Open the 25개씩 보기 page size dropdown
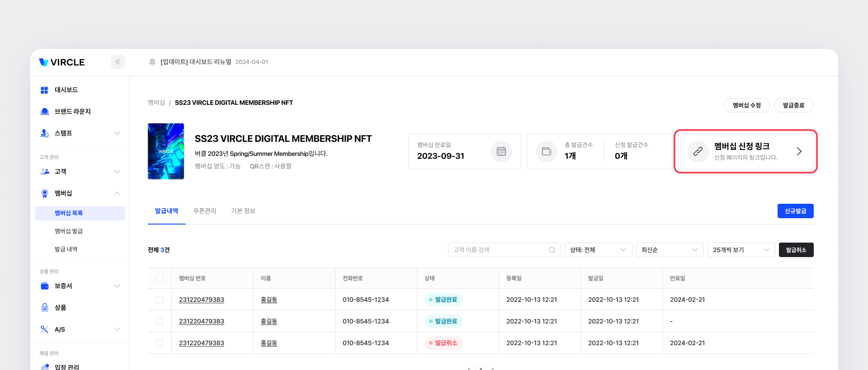Viewport: 868px width, 370px height. [x=741, y=250]
